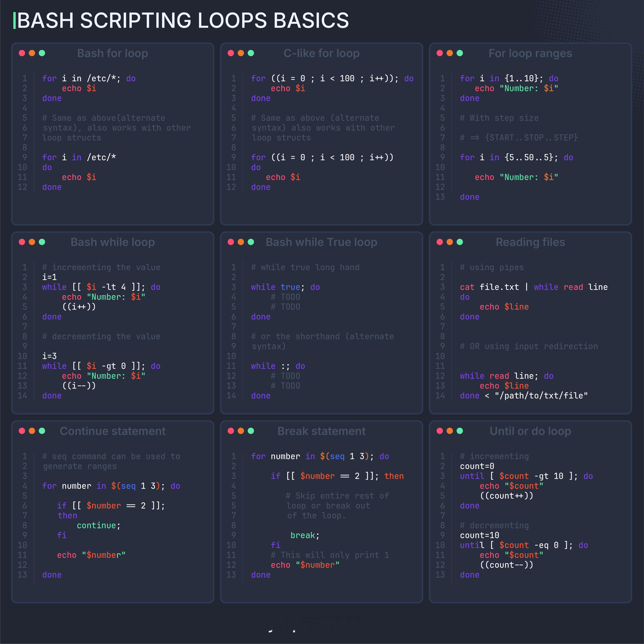Click the 'continue;' keyword line
The image size is (644, 644).
pos(99,525)
